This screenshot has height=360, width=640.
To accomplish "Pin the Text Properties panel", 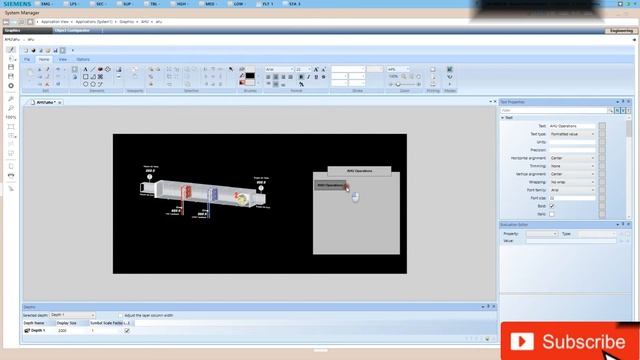I will click(623, 102).
